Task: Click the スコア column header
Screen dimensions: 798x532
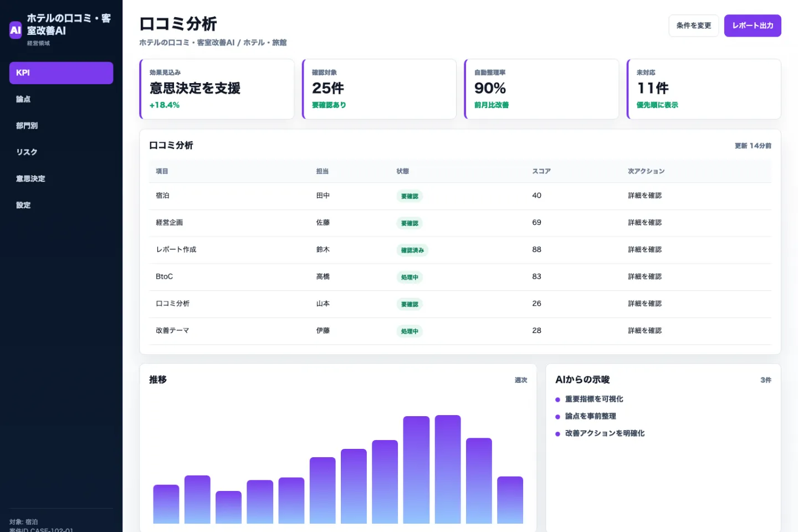Action: (541, 171)
